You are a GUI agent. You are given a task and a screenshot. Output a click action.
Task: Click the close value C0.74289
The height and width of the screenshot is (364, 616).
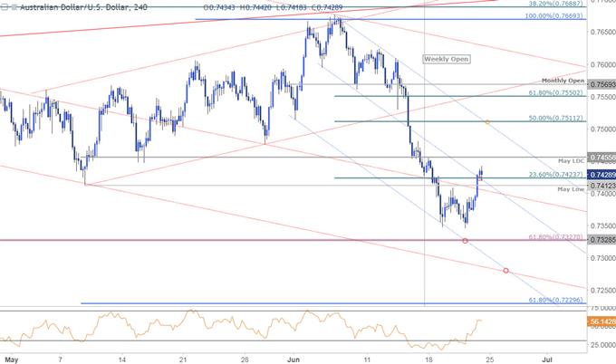click(326, 7)
